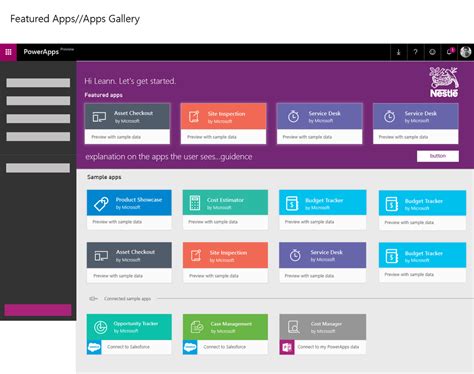Click 'Preview with sample data' under sample Service Desk
474x374 pixels.
tap(309, 276)
